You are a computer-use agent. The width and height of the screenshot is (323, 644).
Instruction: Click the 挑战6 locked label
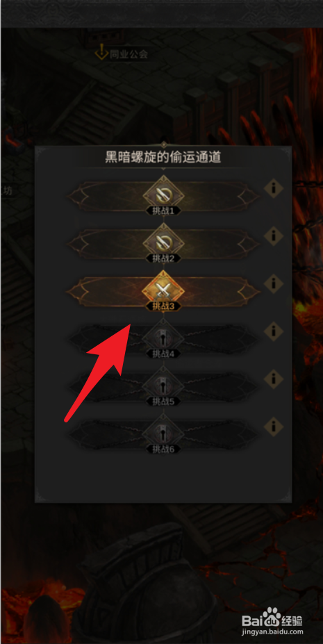click(163, 449)
